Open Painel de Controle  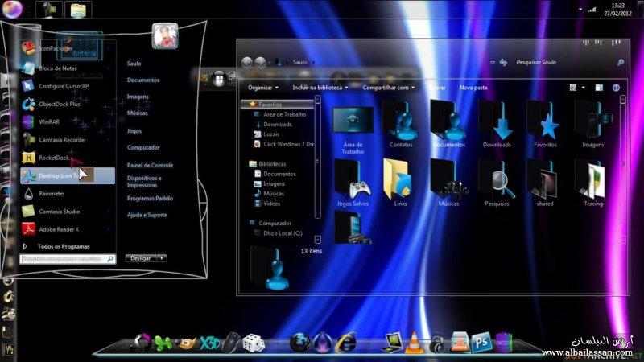pos(150,166)
